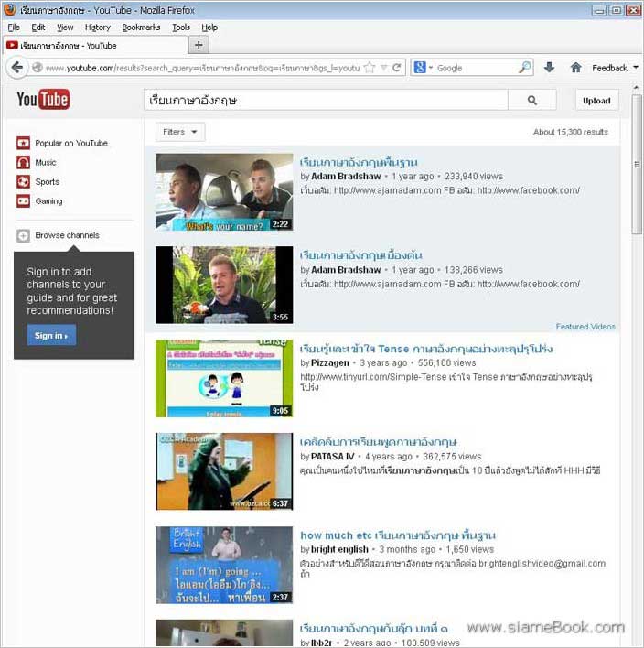644x648 pixels.
Task: Open the Gaming channel in the sidebar
Action: (39, 201)
